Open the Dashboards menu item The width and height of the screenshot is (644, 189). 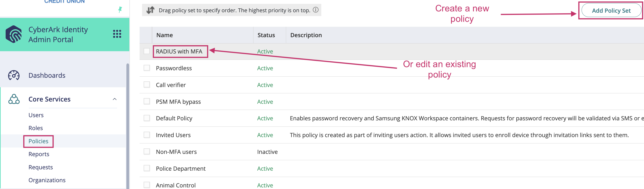click(x=47, y=75)
